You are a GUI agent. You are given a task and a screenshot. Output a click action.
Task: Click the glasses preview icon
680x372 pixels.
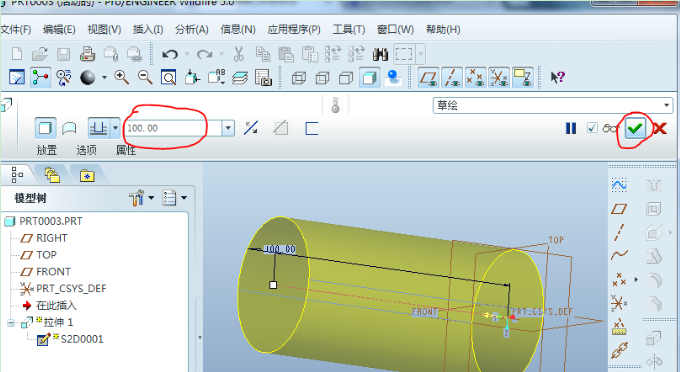(610, 128)
